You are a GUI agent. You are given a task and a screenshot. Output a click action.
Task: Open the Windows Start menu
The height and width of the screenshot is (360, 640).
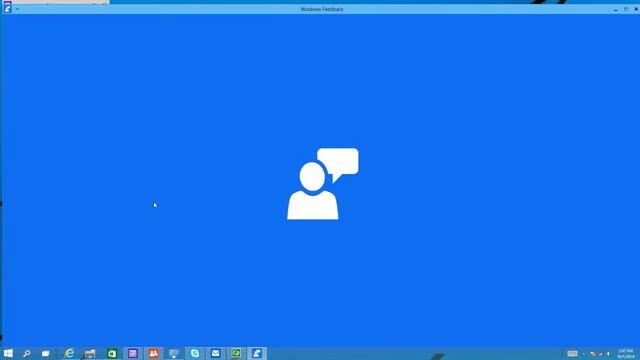(8, 353)
